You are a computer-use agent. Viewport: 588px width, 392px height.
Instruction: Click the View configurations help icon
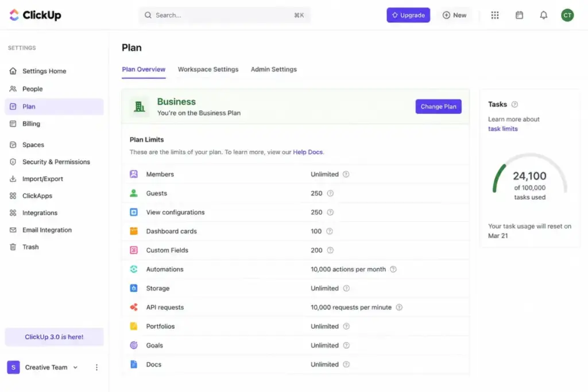click(330, 212)
